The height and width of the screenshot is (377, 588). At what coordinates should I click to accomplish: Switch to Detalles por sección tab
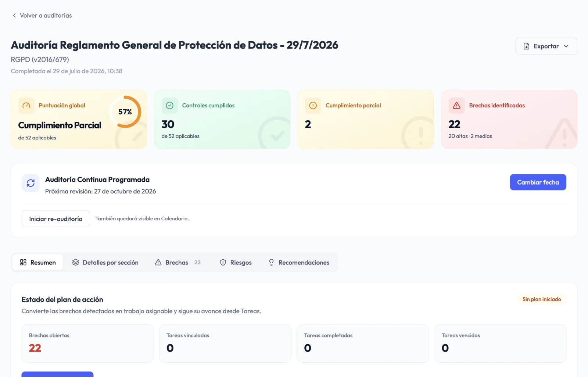point(105,263)
